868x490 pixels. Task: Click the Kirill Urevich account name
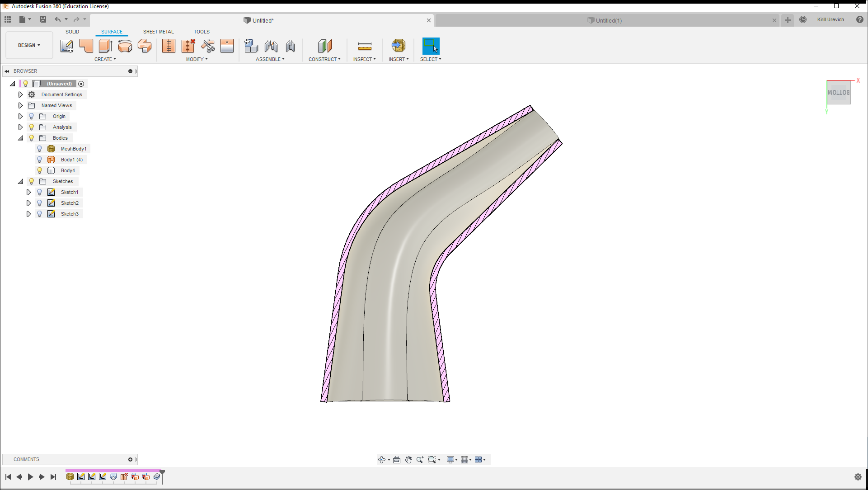pyautogui.click(x=830, y=19)
